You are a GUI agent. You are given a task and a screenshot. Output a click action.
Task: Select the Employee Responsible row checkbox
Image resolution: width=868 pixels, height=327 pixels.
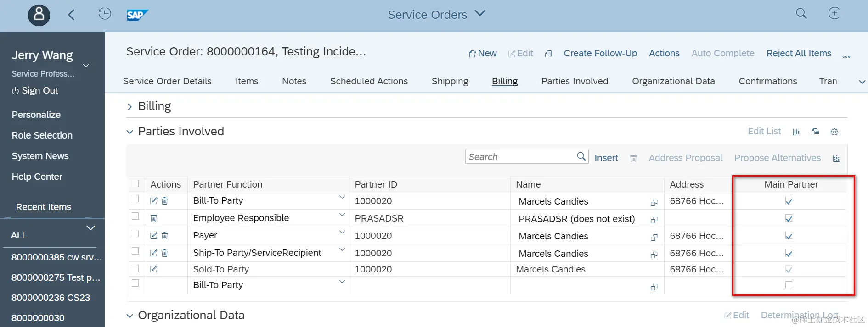click(x=135, y=216)
